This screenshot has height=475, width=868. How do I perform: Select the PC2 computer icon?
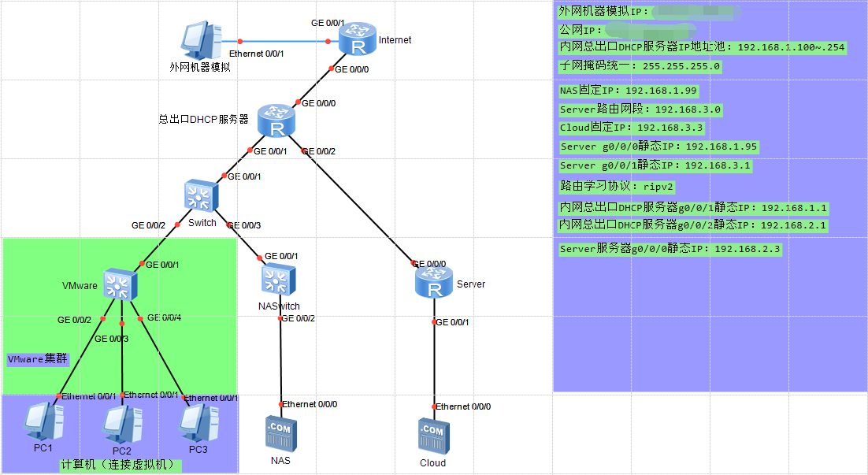121,426
